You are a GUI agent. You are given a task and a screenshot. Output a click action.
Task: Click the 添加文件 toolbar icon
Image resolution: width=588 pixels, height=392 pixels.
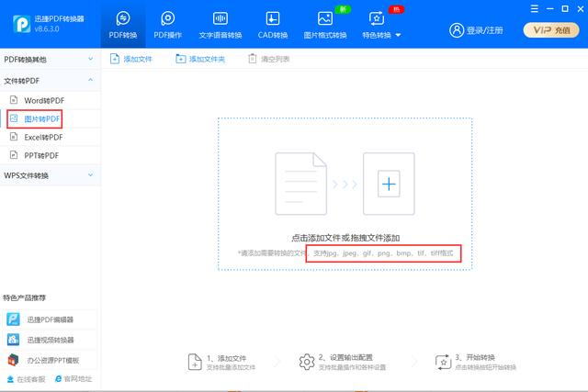pyautogui.click(x=114, y=59)
